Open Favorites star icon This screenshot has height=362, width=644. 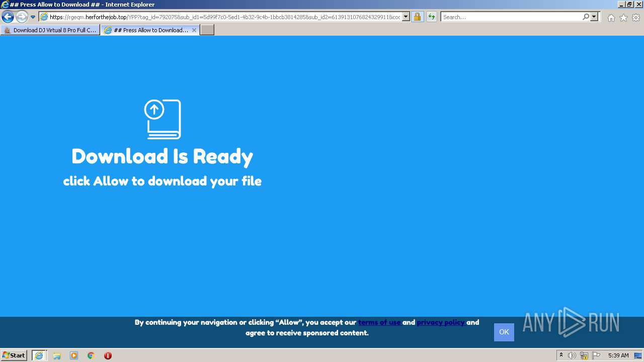(x=623, y=18)
